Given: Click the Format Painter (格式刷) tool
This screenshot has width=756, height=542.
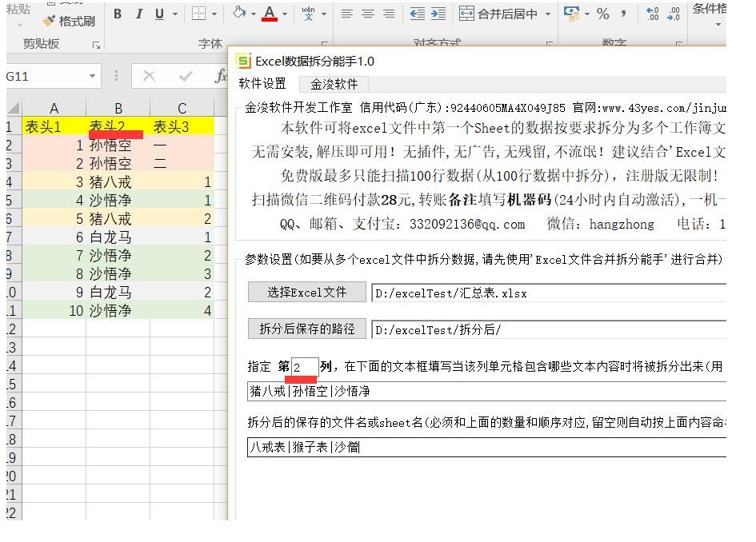Looking at the screenshot, I should [x=69, y=22].
